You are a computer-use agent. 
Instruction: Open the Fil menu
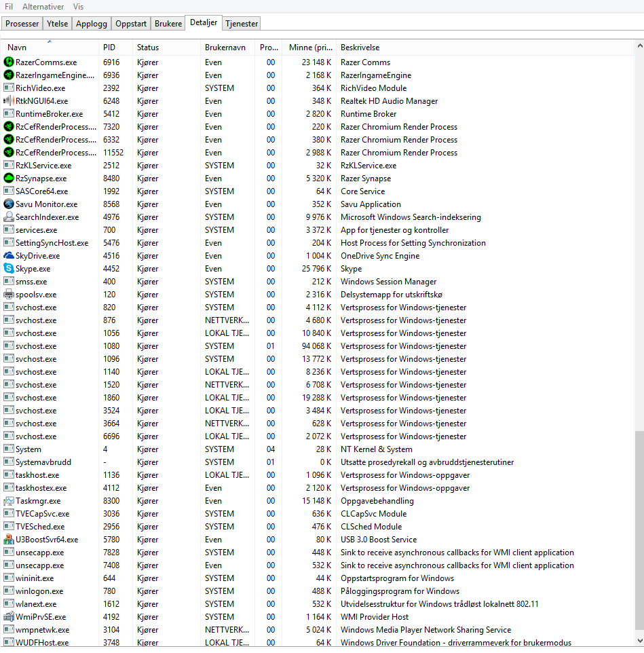coord(9,7)
